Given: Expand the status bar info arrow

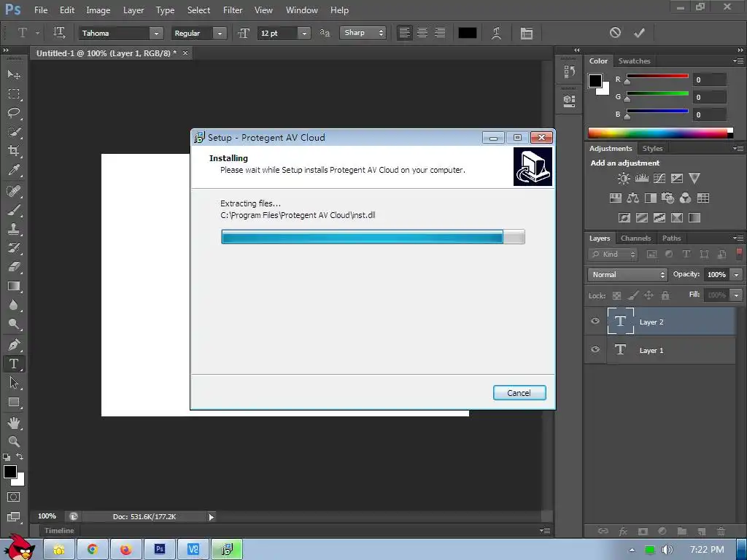Looking at the screenshot, I should point(211,517).
